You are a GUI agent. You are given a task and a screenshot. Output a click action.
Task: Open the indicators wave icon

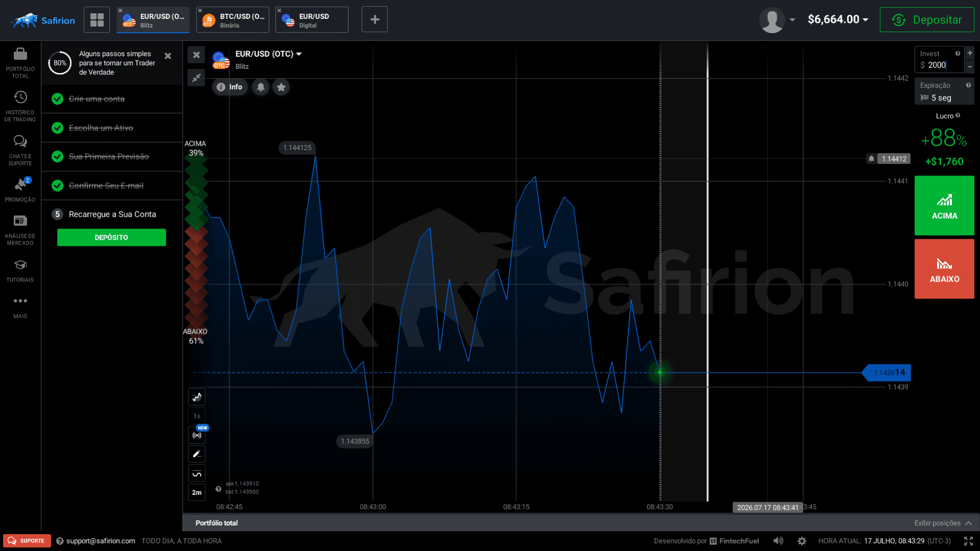[197, 473]
